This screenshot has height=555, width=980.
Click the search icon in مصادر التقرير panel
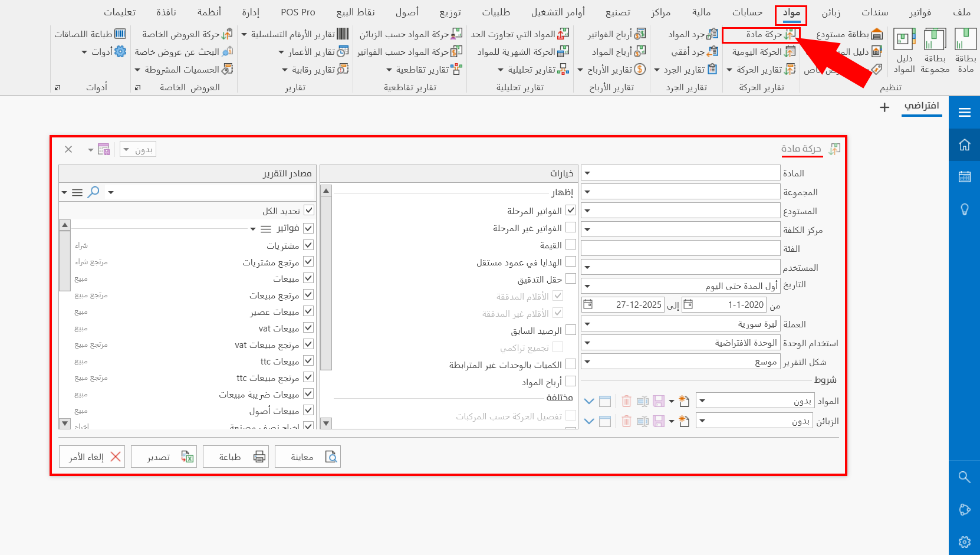pyautogui.click(x=94, y=192)
